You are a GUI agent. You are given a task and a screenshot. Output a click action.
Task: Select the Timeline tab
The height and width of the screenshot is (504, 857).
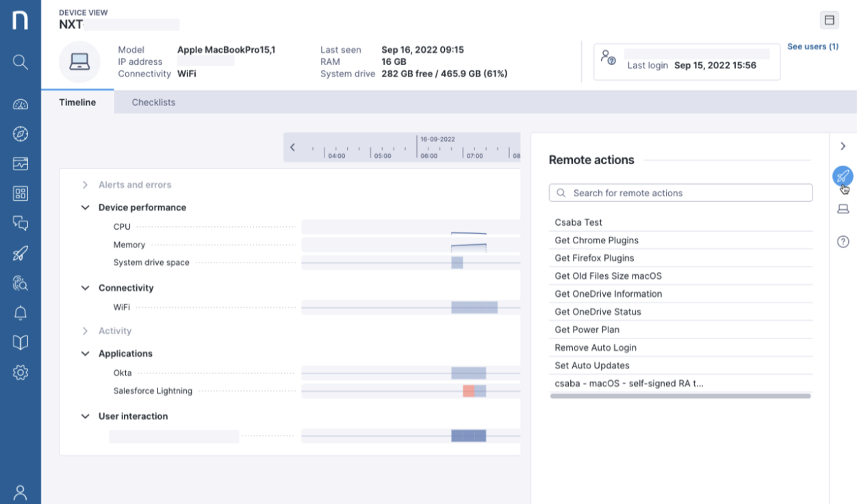pyautogui.click(x=77, y=103)
